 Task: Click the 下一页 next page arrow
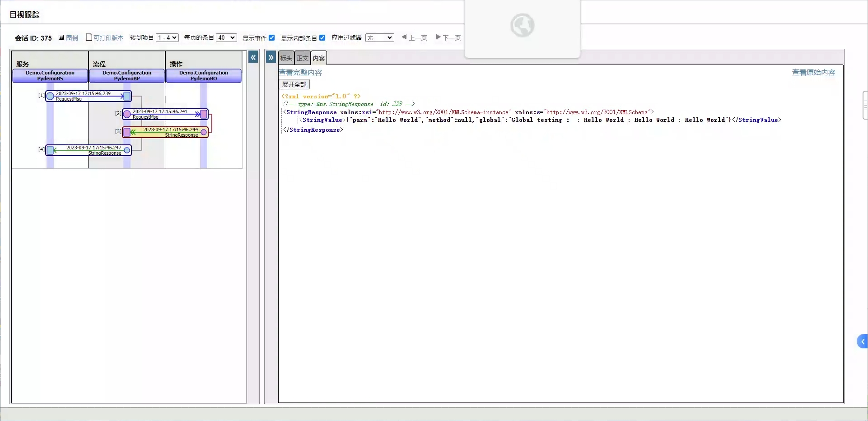pos(438,37)
